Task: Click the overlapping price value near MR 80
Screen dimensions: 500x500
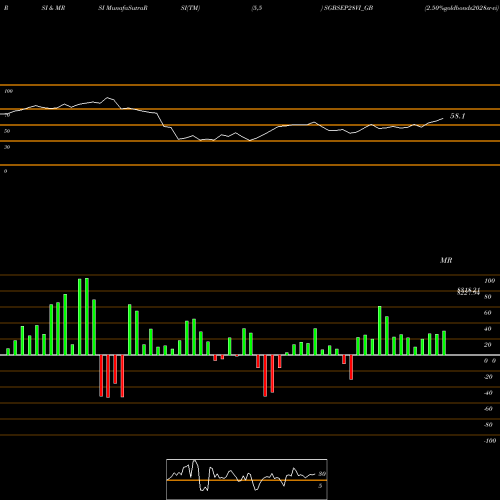Action: (468, 291)
